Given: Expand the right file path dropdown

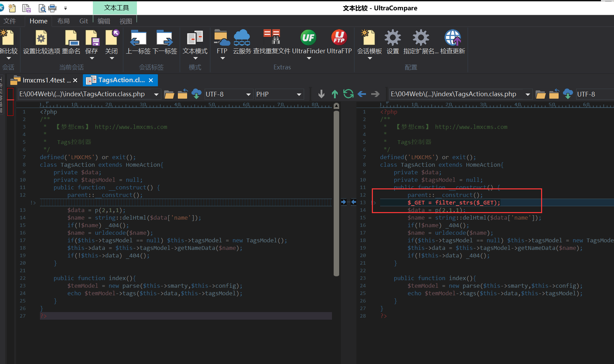Looking at the screenshot, I should (528, 94).
